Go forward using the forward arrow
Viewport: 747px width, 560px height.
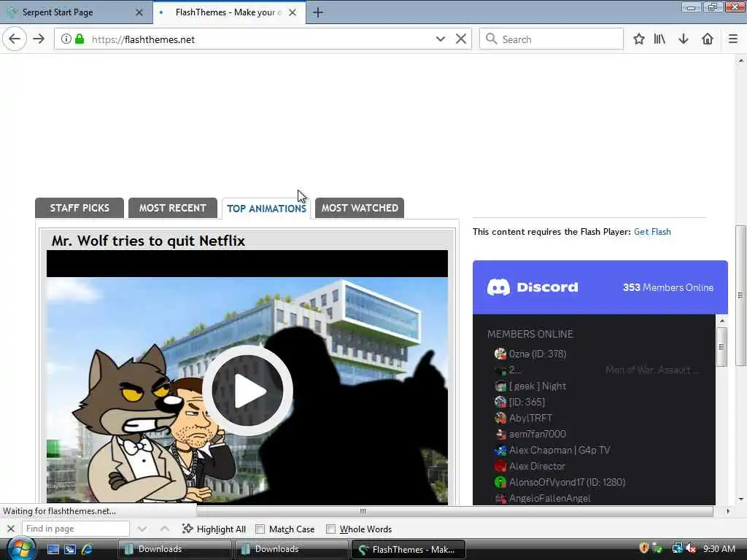(x=39, y=39)
